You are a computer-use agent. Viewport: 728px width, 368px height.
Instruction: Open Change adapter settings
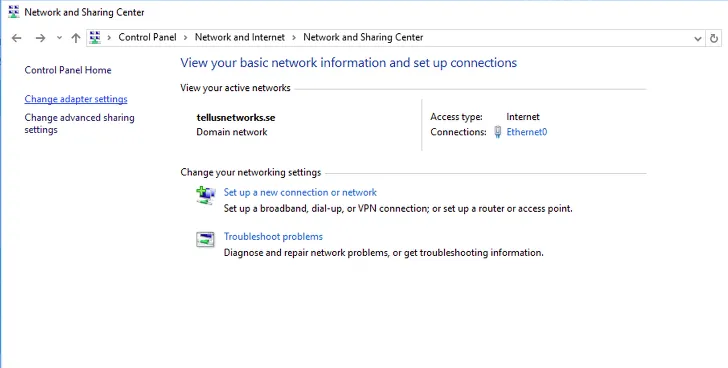pyautogui.click(x=76, y=99)
